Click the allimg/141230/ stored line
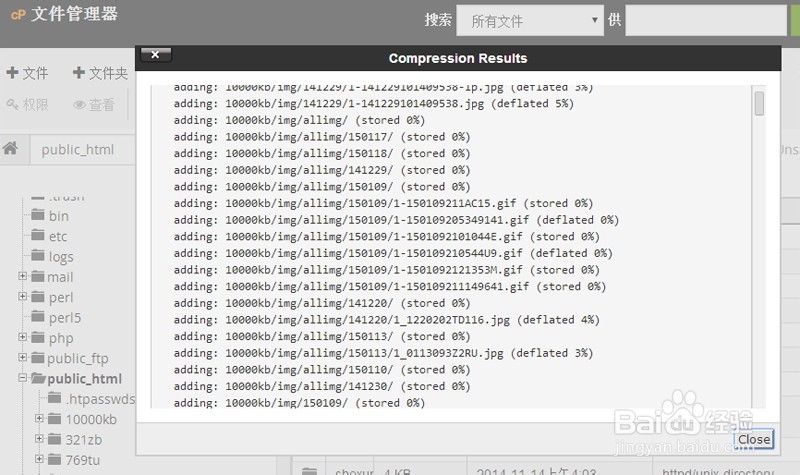The height and width of the screenshot is (475, 800). pos(322,386)
